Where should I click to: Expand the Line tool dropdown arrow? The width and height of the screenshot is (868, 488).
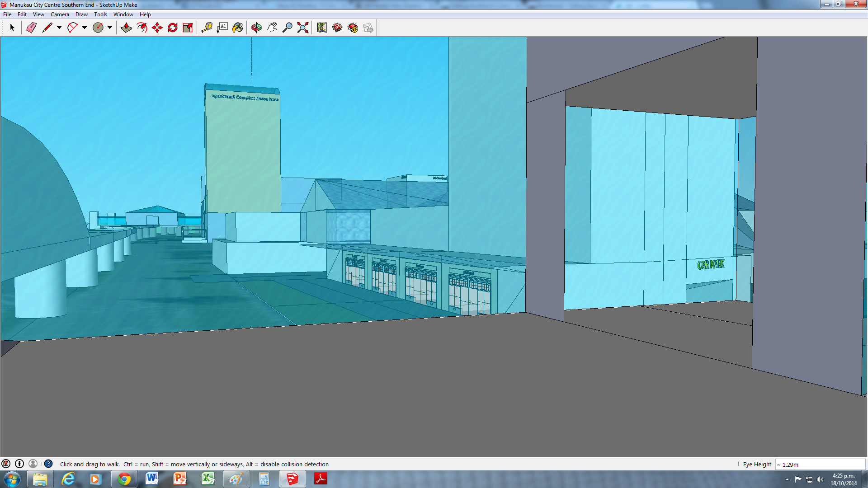tap(59, 28)
